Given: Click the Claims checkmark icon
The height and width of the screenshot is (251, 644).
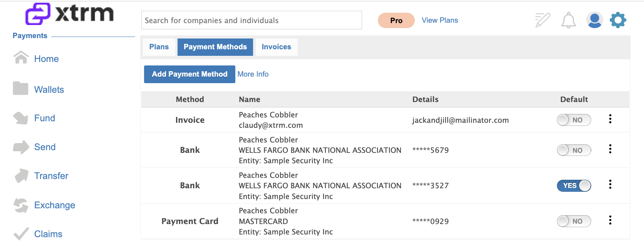Looking at the screenshot, I should [21, 234].
